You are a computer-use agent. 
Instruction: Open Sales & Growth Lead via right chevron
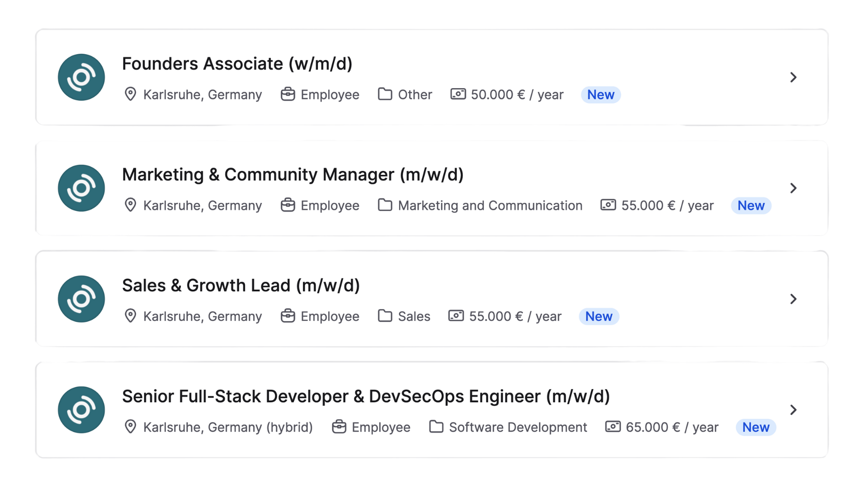tap(793, 299)
